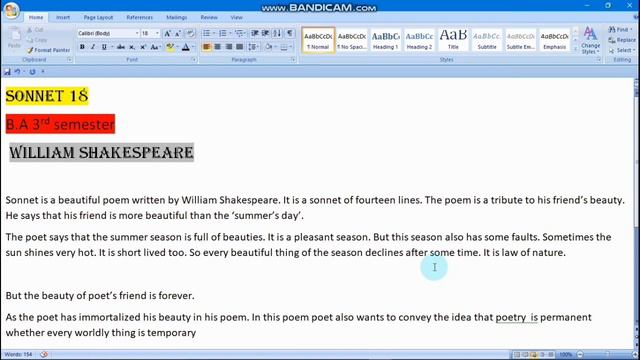
Task: Open the Change Styles menu
Action: [591, 40]
